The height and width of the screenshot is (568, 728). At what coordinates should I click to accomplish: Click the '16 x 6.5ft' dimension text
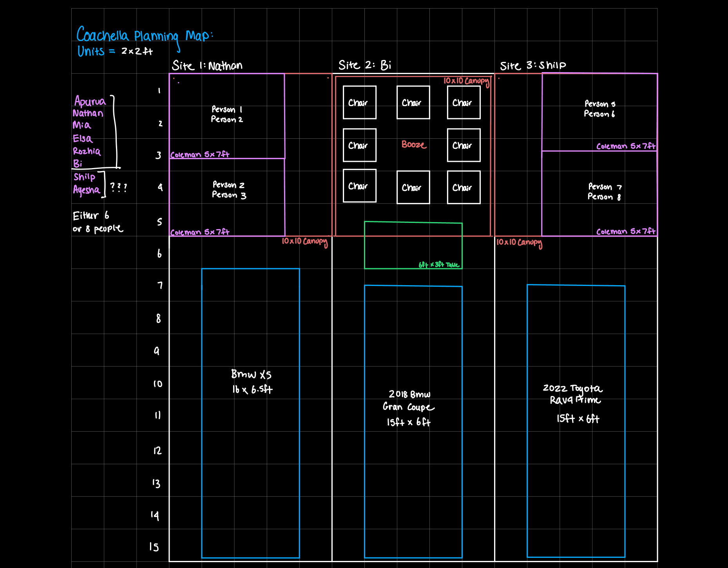click(x=252, y=389)
